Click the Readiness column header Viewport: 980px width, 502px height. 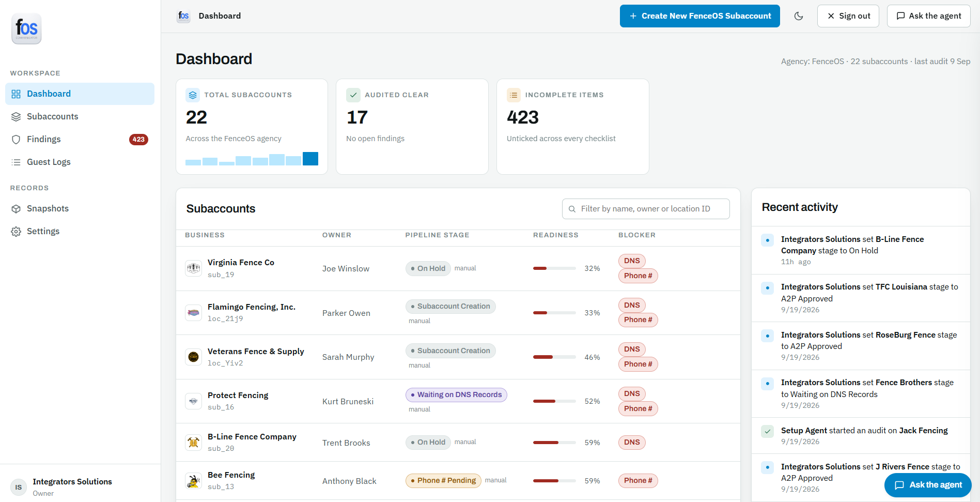point(556,235)
